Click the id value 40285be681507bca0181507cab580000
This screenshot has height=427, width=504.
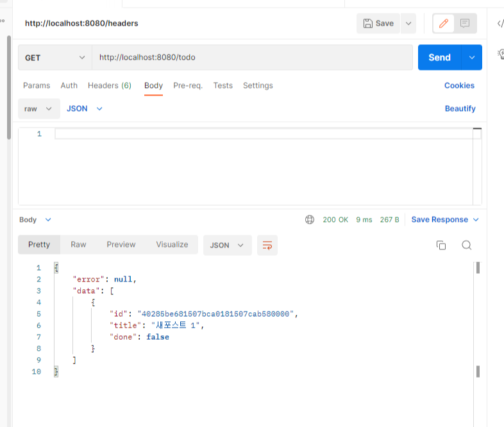[x=215, y=314]
